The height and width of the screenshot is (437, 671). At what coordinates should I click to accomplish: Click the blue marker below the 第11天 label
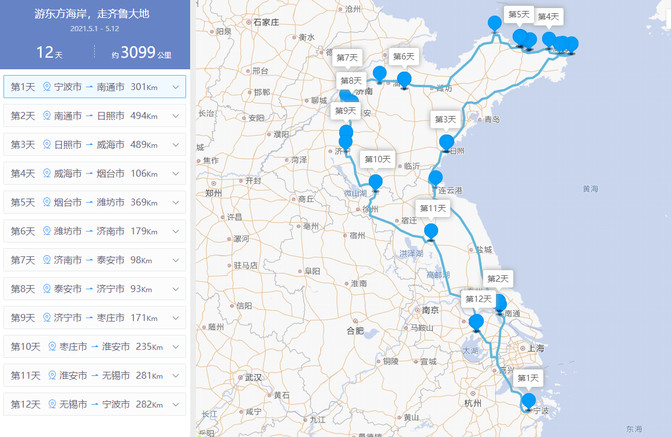pyautogui.click(x=431, y=232)
